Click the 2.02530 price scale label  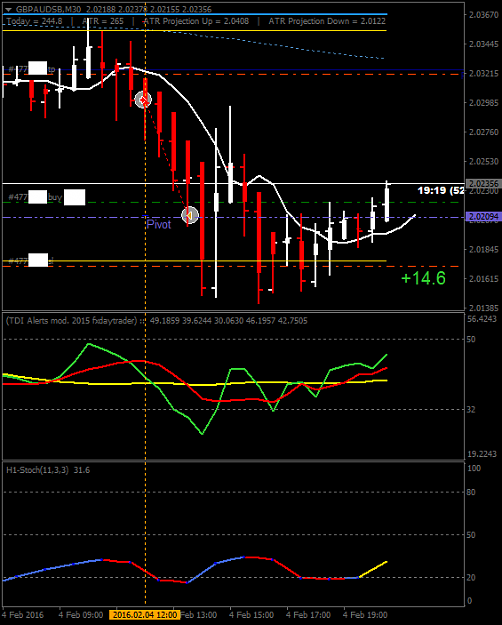(484, 161)
